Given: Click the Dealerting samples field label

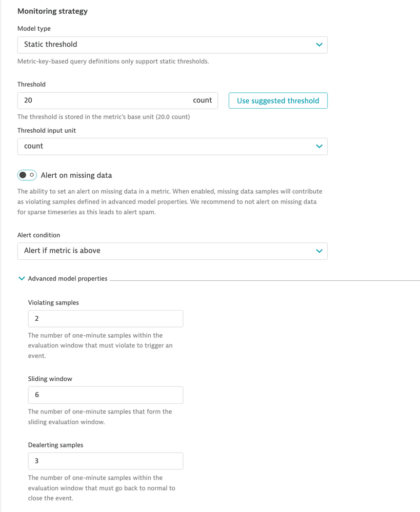Looking at the screenshot, I should point(55,445).
